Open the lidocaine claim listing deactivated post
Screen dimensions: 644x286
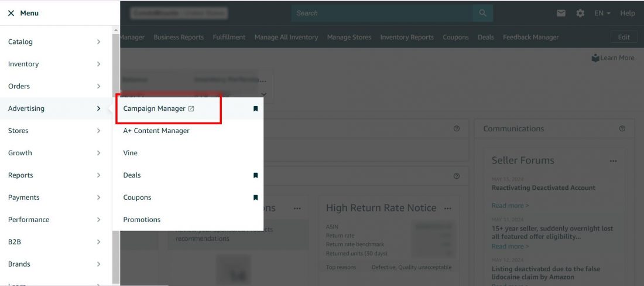point(546,273)
